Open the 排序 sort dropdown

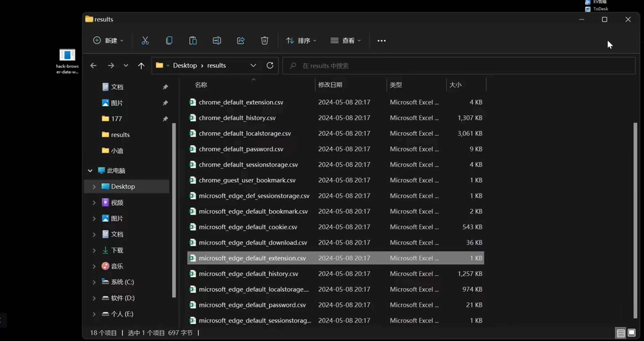pos(301,40)
